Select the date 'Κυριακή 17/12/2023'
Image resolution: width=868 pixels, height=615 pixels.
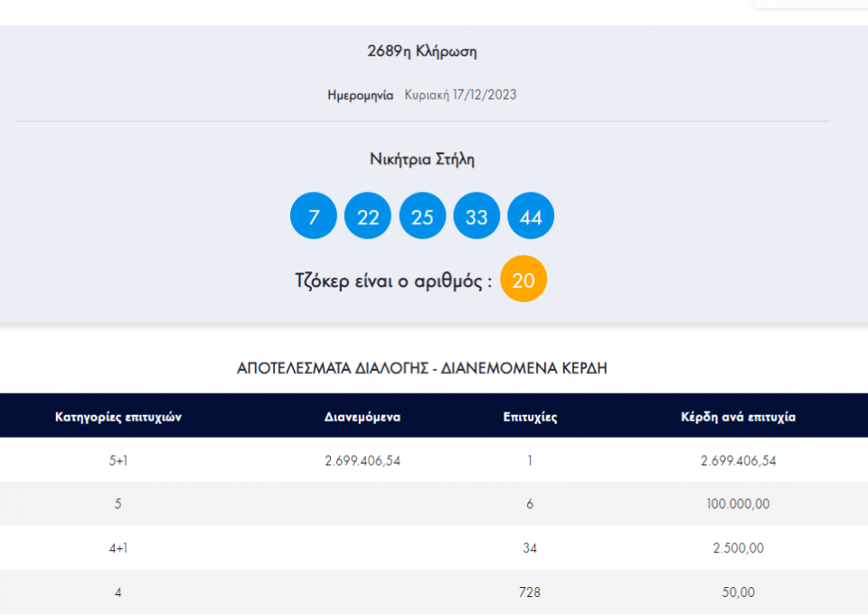(460, 95)
